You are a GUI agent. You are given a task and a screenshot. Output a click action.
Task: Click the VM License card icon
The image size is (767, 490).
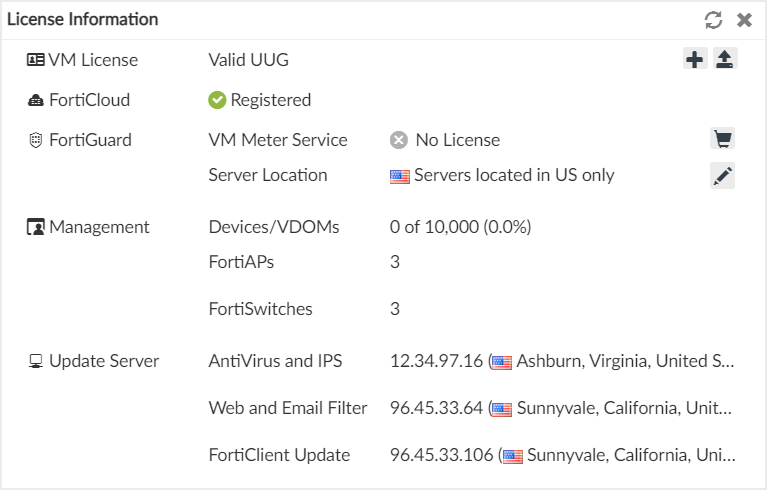point(35,60)
